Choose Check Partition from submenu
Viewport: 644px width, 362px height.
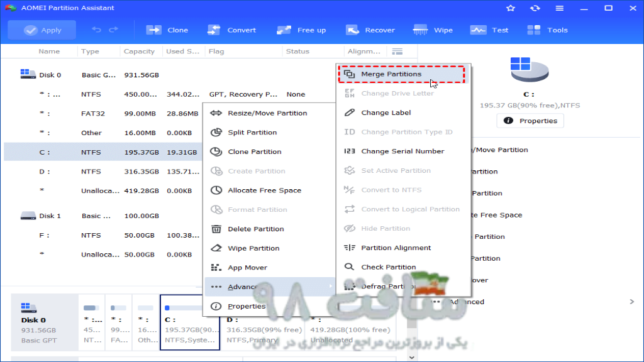403,266
